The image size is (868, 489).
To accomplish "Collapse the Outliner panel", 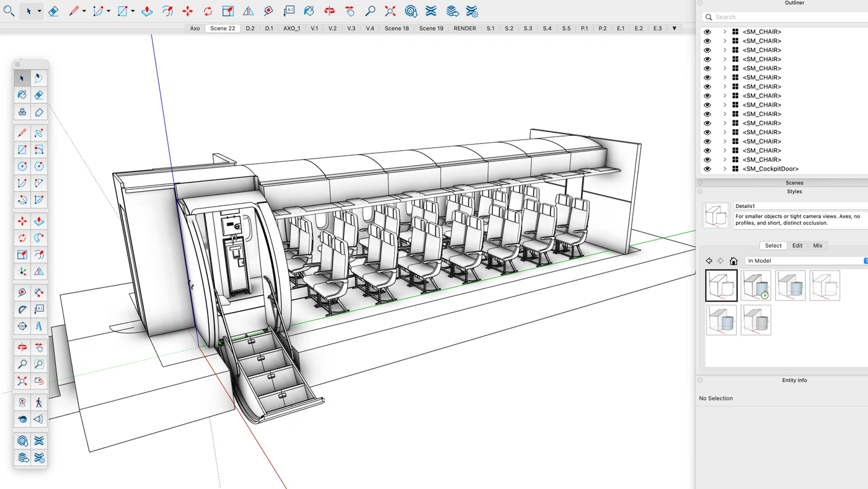I will tap(700, 2).
